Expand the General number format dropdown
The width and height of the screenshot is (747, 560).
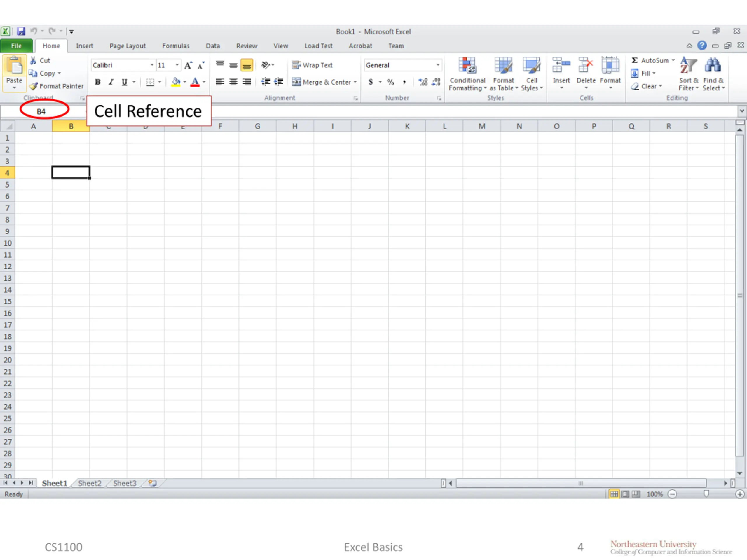(x=438, y=65)
